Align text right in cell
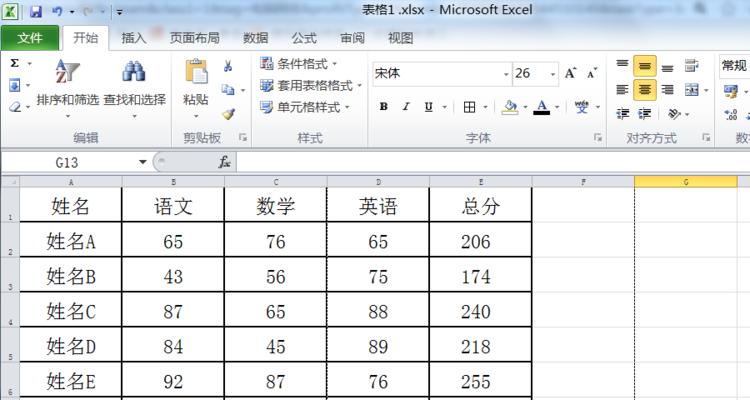This screenshot has width=750, height=400. 667,89
